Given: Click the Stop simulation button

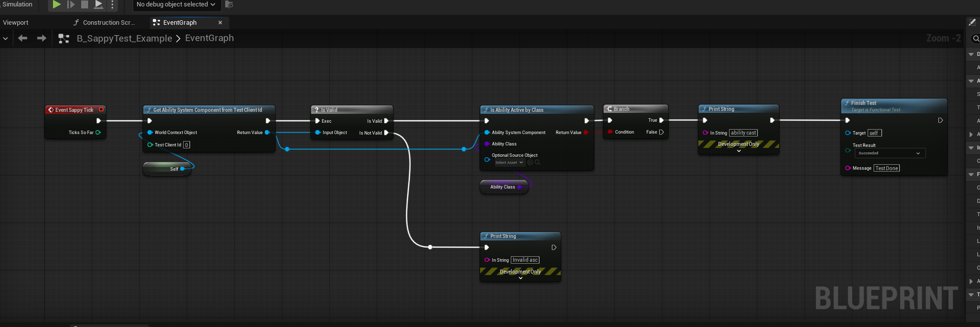Looking at the screenshot, I should click(85, 4).
